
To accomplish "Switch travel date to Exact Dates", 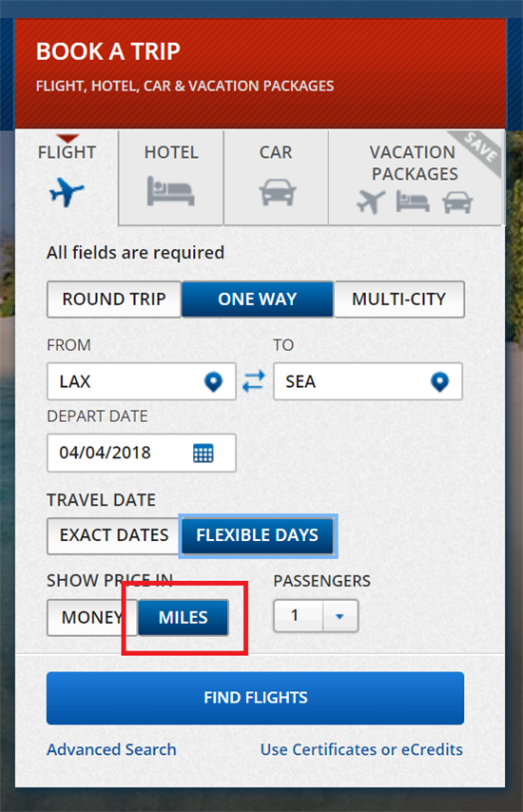I will coord(113,535).
